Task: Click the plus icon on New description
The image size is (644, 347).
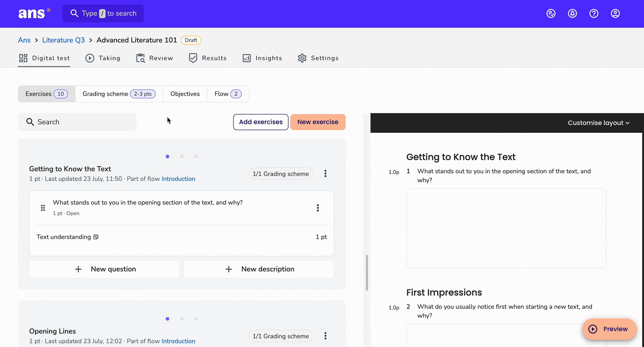Action: point(229,269)
